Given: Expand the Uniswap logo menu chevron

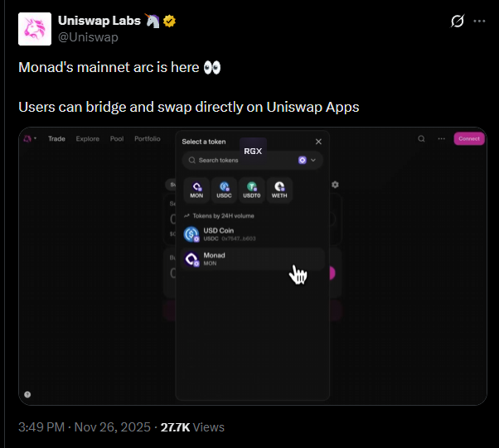Looking at the screenshot, I should pyautogui.click(x=36, y=139).
